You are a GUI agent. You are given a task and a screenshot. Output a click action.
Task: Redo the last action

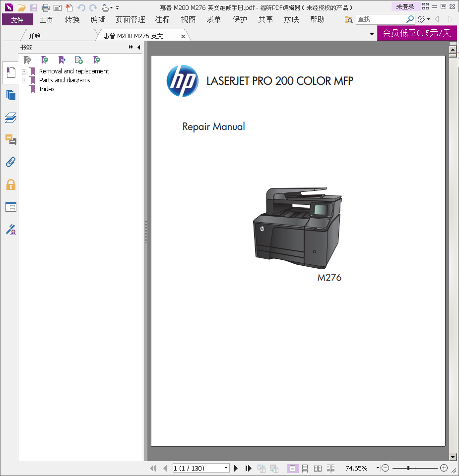pyautogui.click(x=93, y=7)
